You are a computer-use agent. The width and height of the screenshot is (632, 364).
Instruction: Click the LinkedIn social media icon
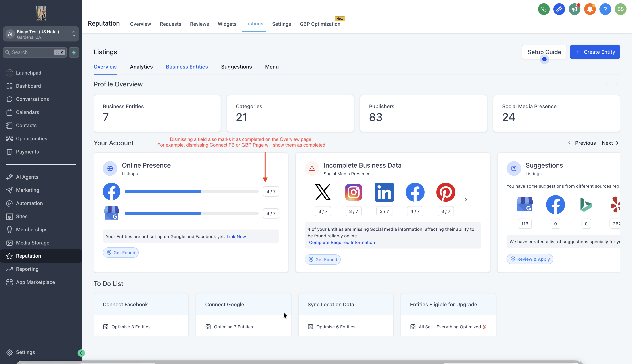(384, 192)
